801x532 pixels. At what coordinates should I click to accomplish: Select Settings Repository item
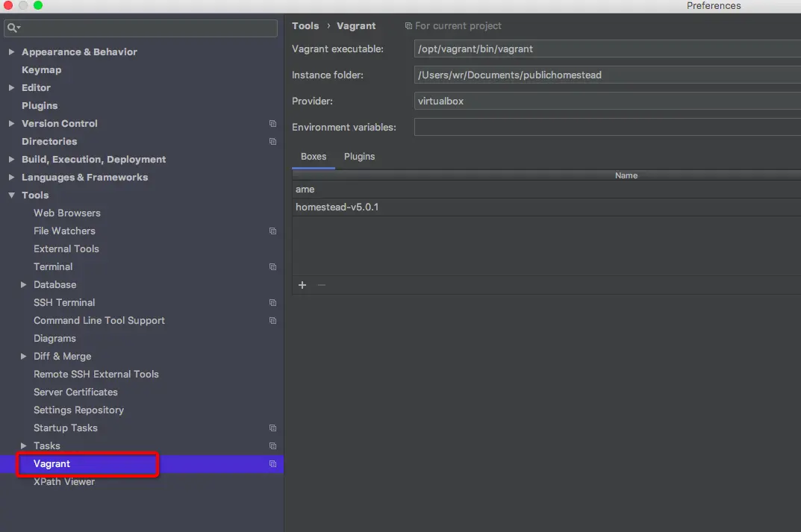click(x=78, y=410)
